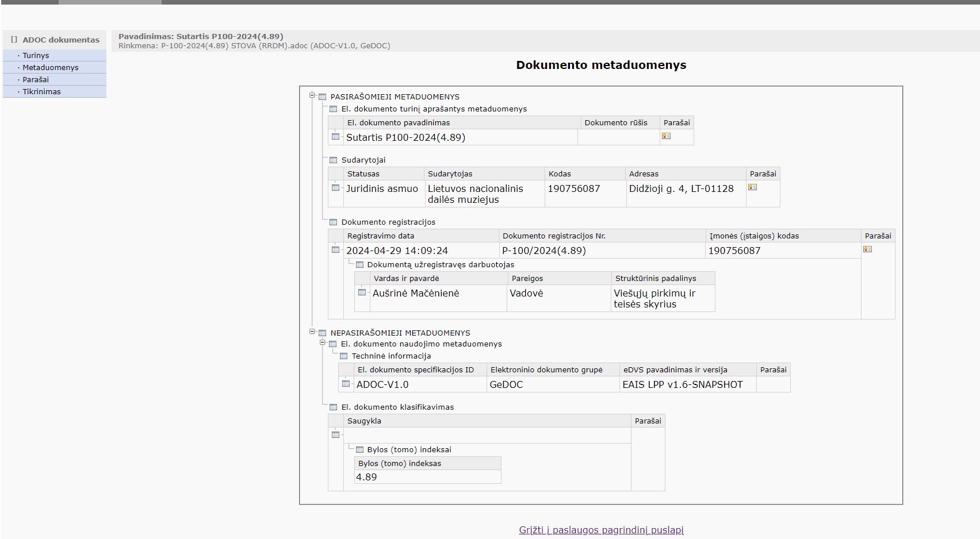Click signature icon in Sudarytojai row
This screenshot has width=980, height=539.
tap(752, 187)
